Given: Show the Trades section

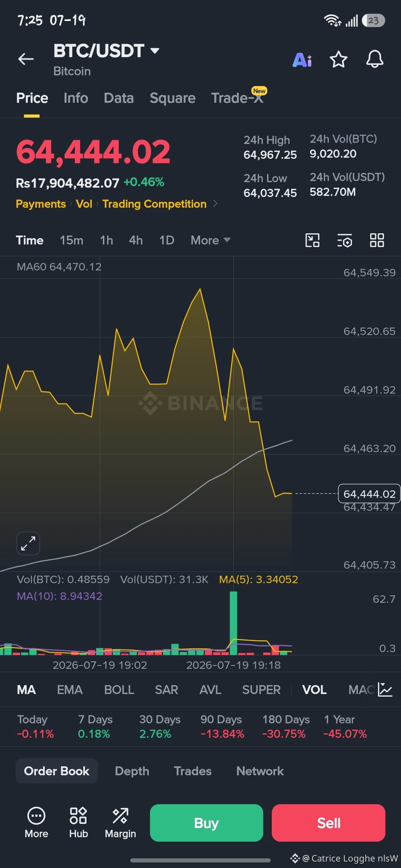Looking at the screenshot, I should click(x=193, y=771).
